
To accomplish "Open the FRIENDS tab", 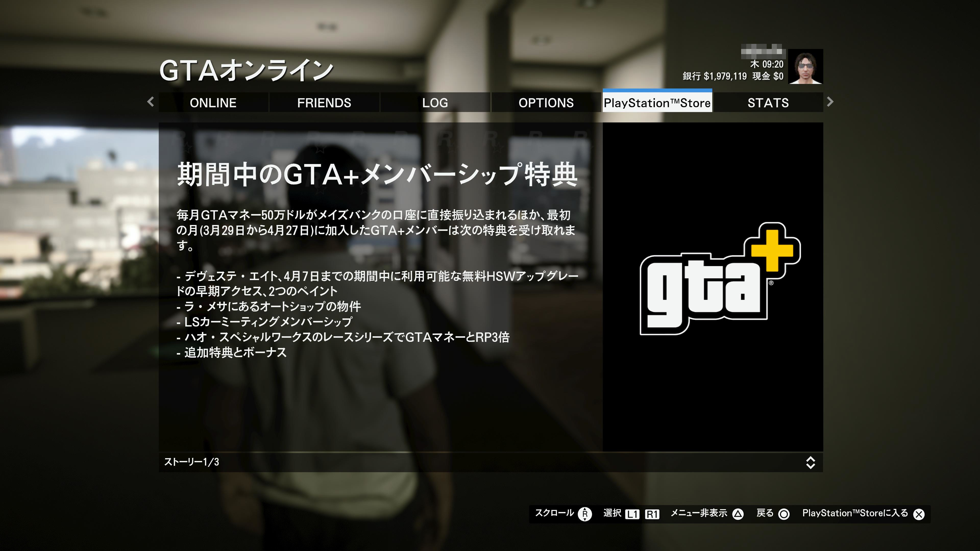I will [324, 102].
